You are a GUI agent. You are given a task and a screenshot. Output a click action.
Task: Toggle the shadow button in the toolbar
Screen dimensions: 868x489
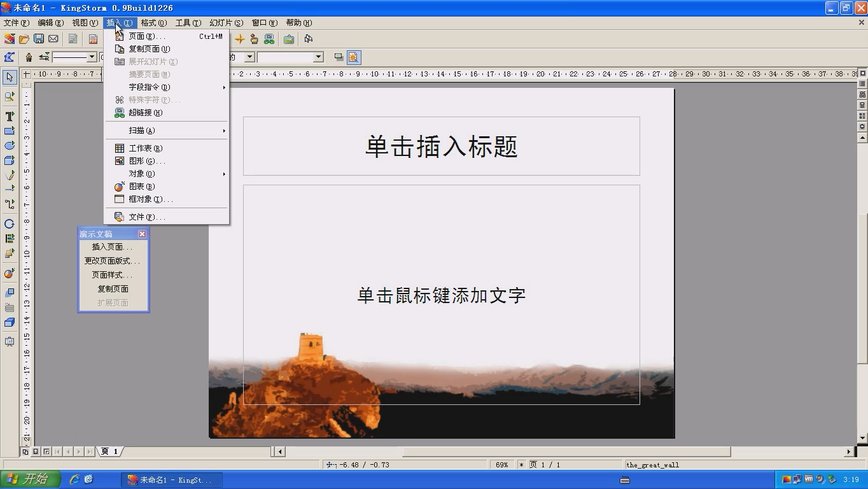pos(339,57)
